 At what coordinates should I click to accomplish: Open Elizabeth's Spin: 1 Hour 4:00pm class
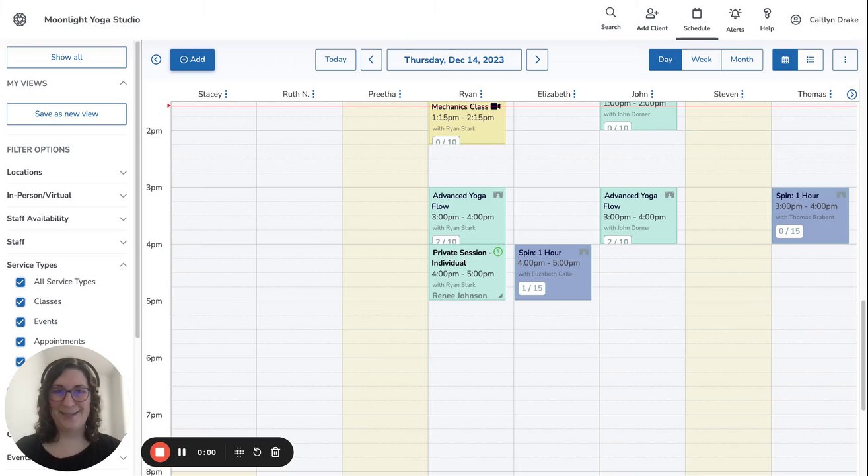click(x=553, y=272)
